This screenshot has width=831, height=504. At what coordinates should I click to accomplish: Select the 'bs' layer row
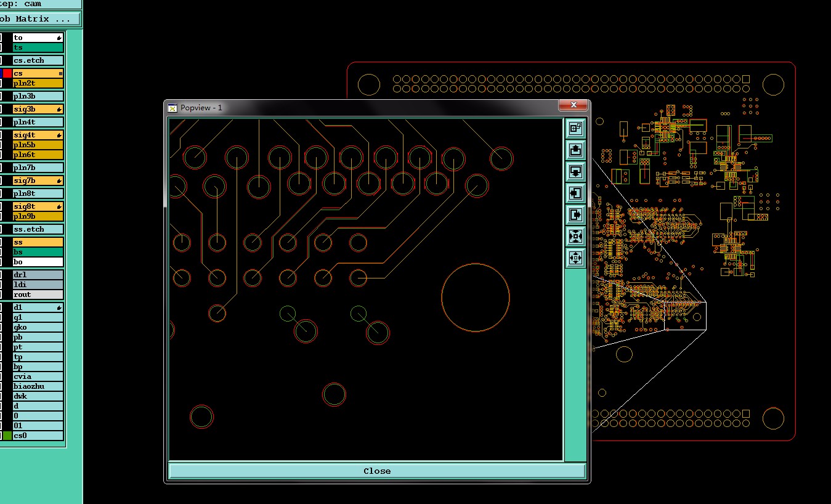(x=38, y=252)
